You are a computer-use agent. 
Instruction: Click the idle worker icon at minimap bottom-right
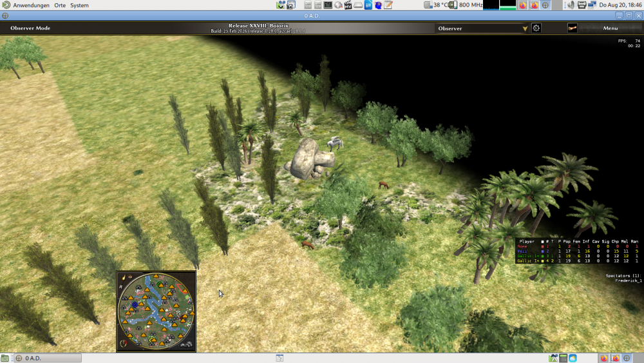(x=187, y=344)
